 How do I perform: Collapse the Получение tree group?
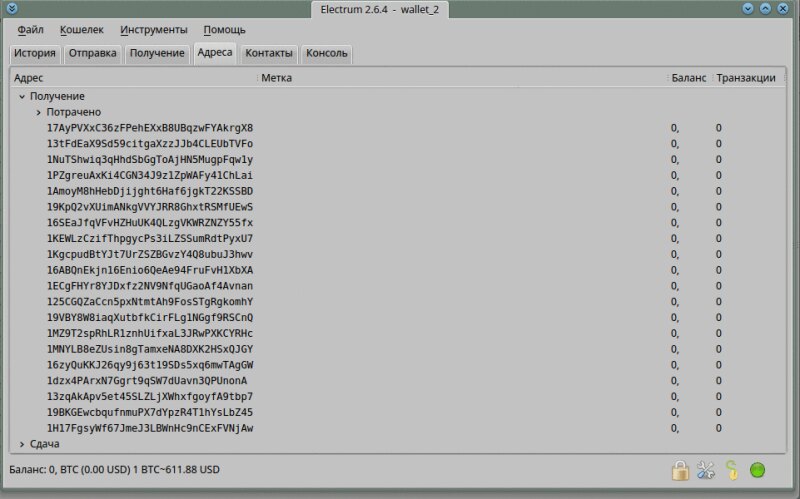pos(22,97)
